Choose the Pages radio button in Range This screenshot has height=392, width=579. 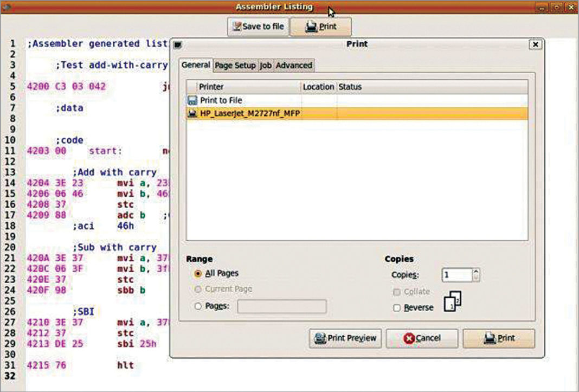click(x=200, y=305)
